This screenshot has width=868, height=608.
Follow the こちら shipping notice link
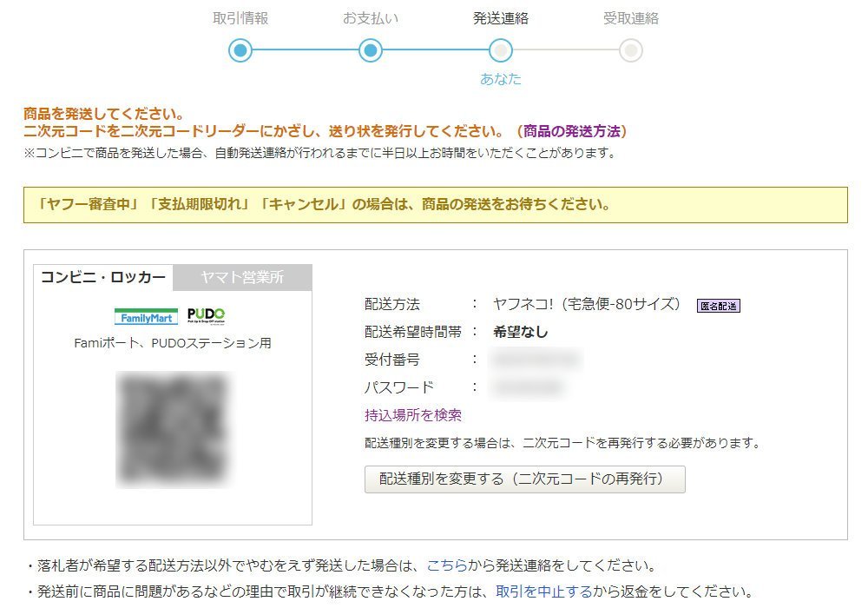click(447, 565)
